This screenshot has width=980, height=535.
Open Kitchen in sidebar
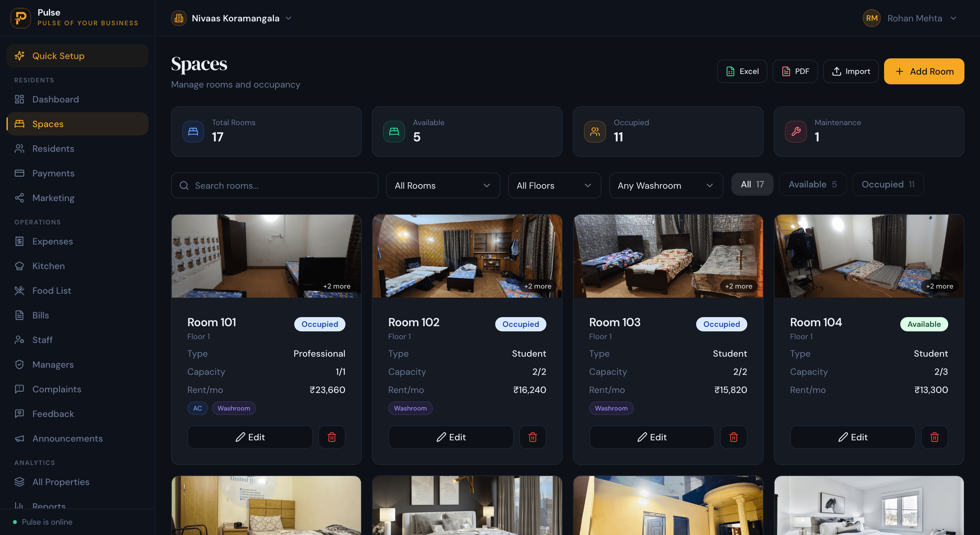pyautogui.click(x=77, y=266)
